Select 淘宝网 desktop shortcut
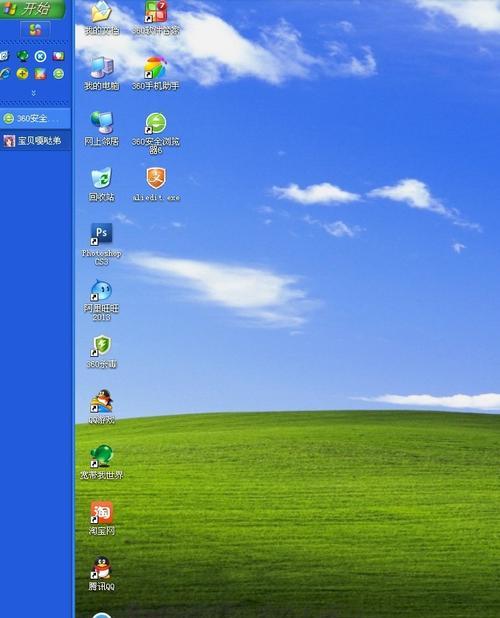This screenshot has width=500, height=618. pos(102,518)
